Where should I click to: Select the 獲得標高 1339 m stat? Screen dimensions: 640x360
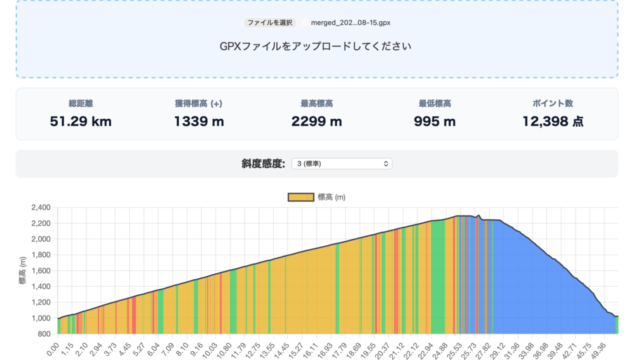point(199,114)
